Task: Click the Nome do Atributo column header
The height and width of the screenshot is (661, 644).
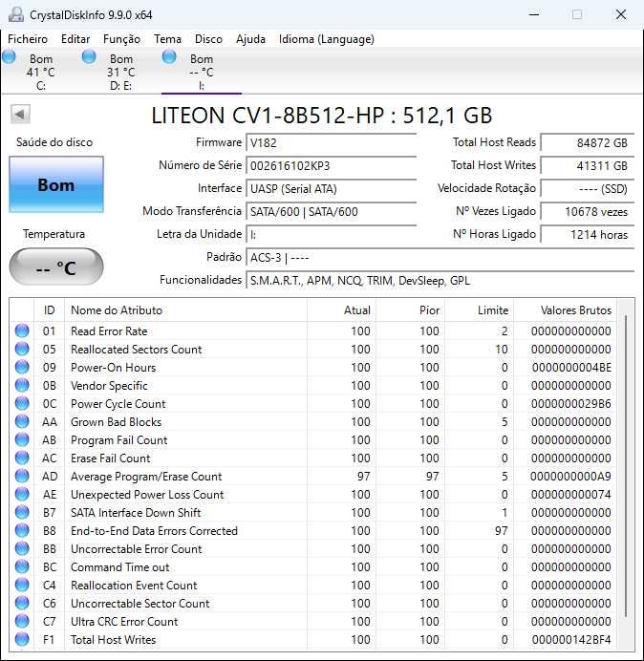Action: [185, 310]
